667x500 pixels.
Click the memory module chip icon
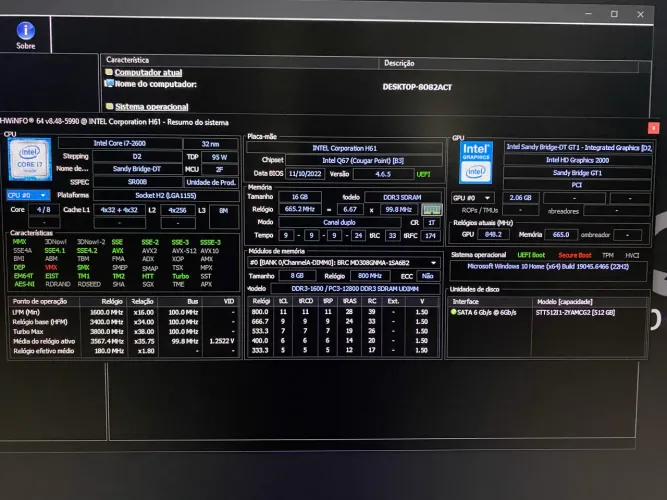pyautogui.click(x=431, y=209)
